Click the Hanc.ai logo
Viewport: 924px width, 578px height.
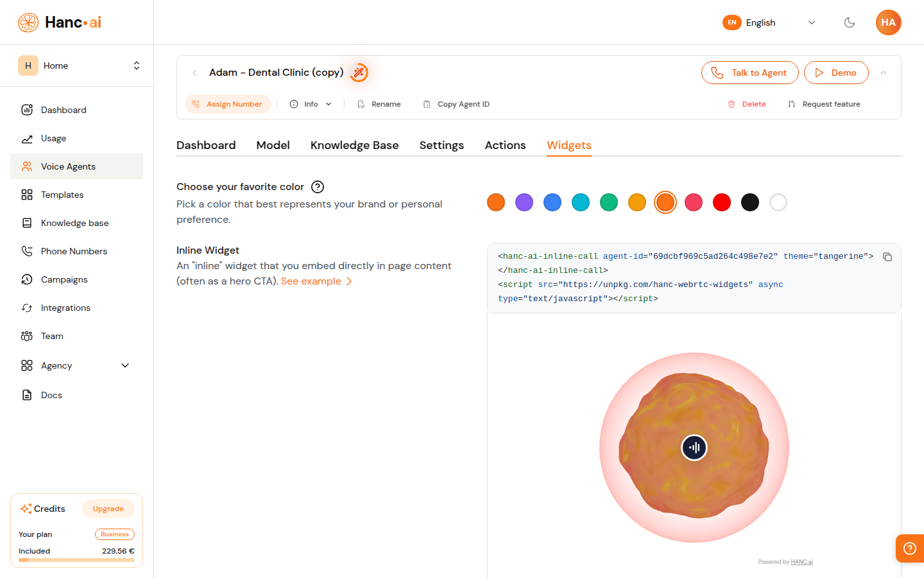60,22
